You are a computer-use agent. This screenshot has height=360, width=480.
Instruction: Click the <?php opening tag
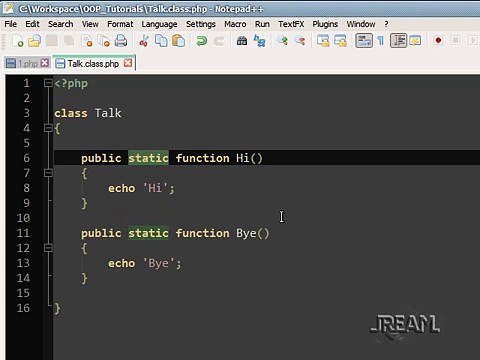(71, 83)
